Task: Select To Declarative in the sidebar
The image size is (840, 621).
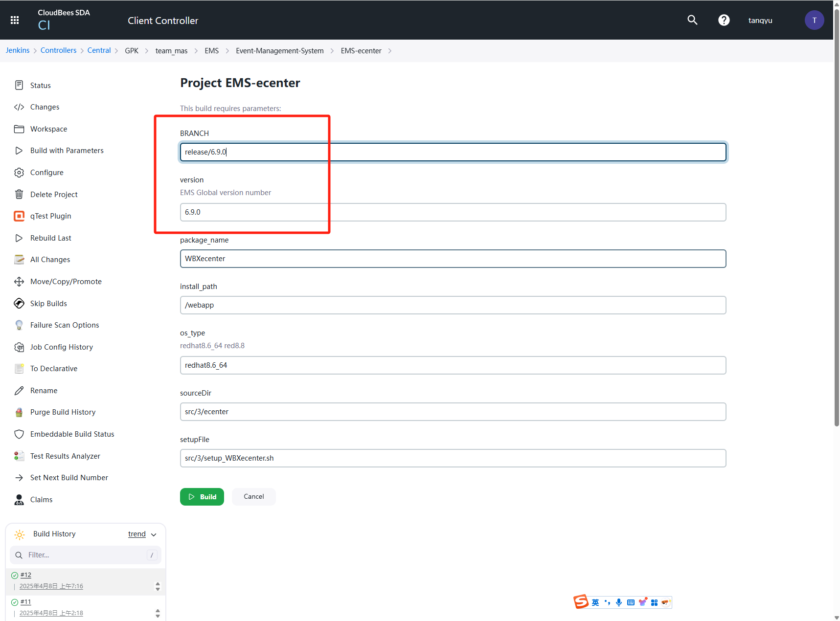Action: click(x=54, y=369)
